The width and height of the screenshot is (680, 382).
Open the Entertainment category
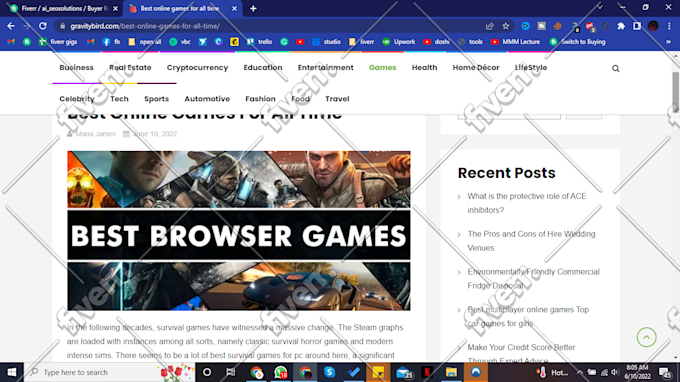point(325,68)
